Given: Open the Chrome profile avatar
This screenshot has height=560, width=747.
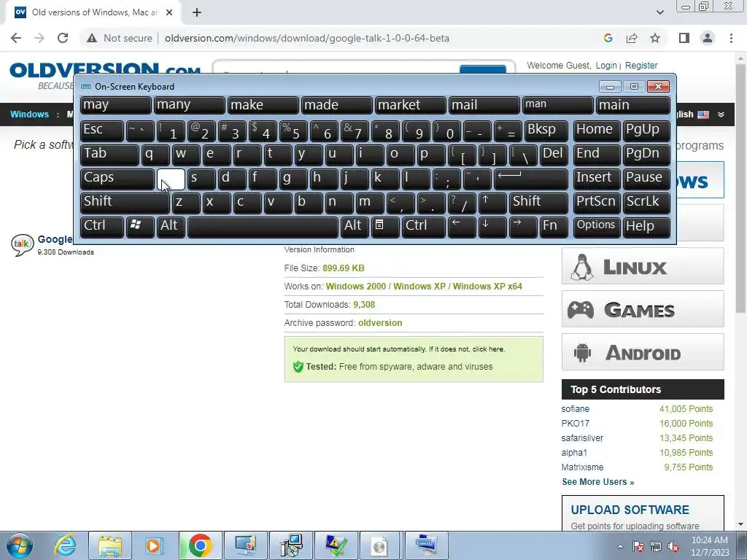Looking at the screenshot, I should (x=708, y=38).
